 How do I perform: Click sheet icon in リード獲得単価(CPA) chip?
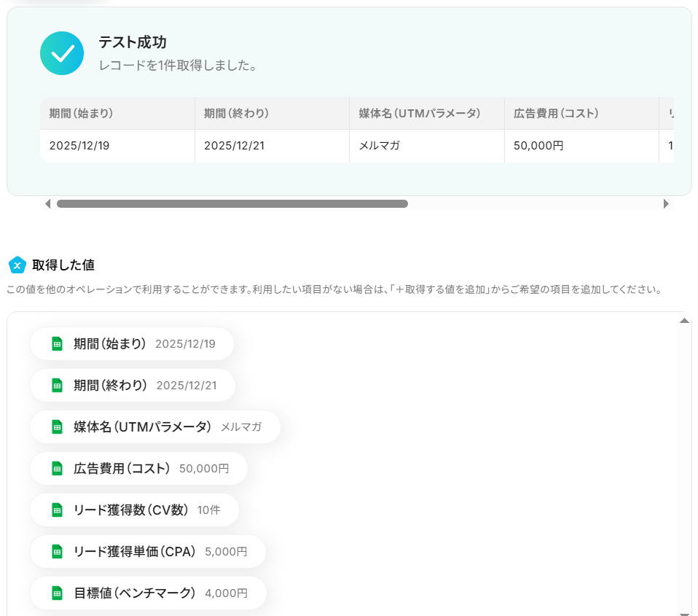point(57,551)
